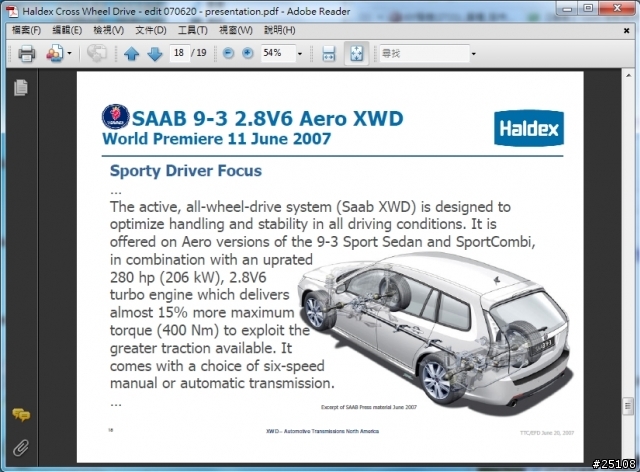Close the Adobe Reader window

(618, 9)
